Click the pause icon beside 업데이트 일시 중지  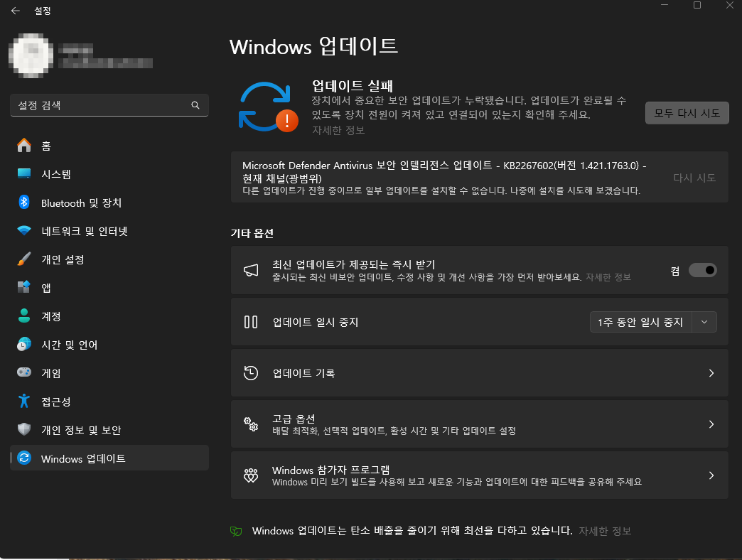pos(251,322)
